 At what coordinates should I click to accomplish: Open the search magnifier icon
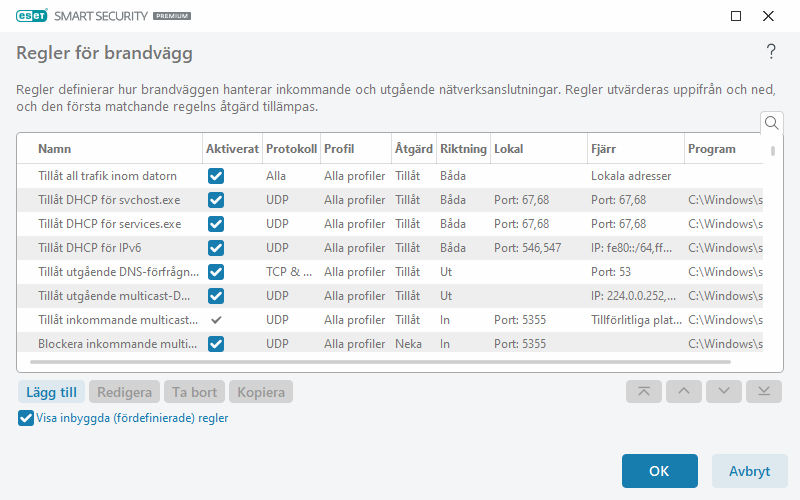(771, 123)
